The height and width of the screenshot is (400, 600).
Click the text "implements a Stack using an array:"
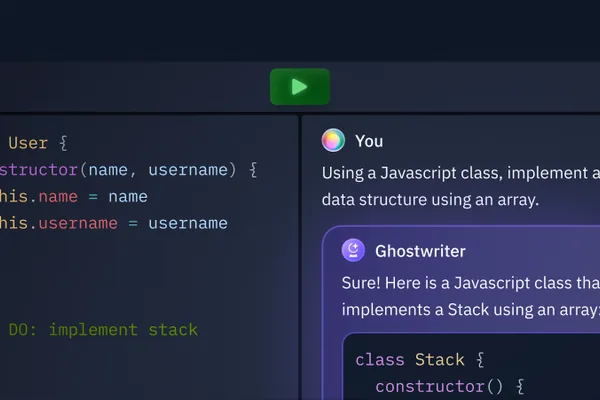click(471, 309)
